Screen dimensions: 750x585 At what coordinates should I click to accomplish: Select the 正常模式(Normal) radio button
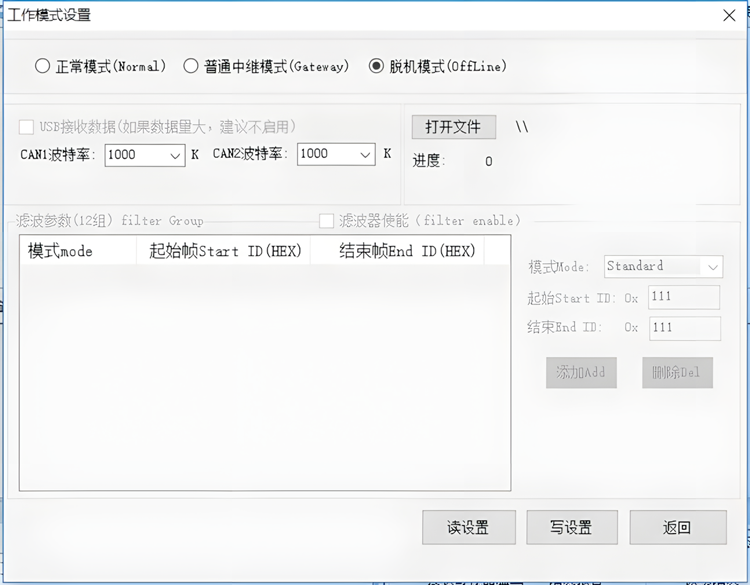click(42, 67)
